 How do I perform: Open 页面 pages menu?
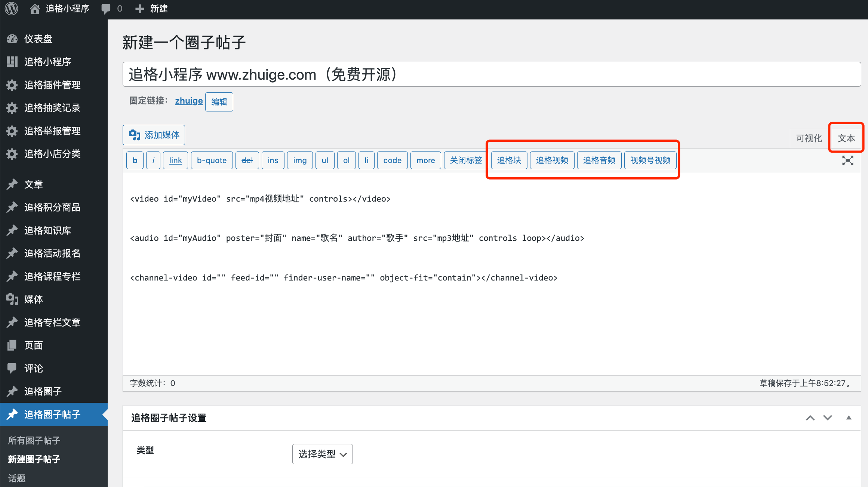[54, 345]
